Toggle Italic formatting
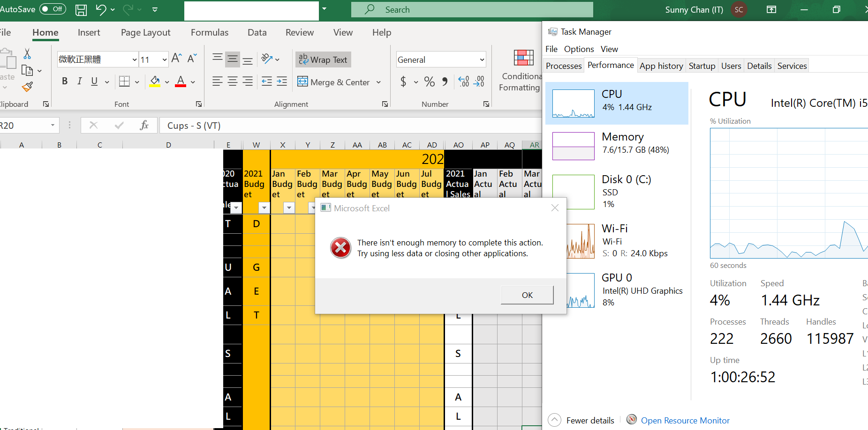 79,81
